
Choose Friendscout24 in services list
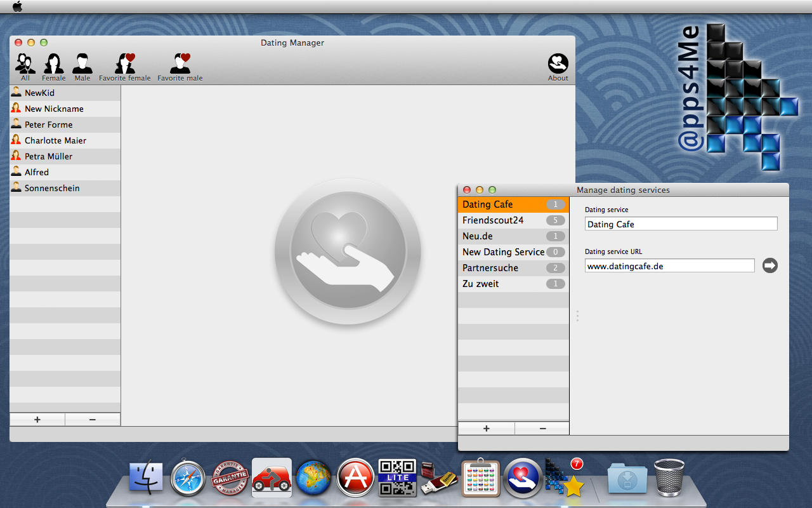pyautogui.click(x=493, y=220)
